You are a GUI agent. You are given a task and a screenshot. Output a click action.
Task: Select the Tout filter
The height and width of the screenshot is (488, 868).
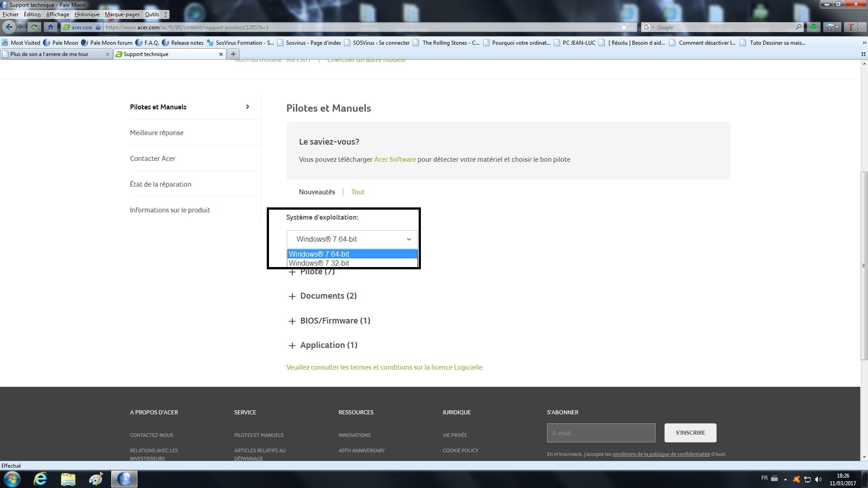click(x=358, y=192)
